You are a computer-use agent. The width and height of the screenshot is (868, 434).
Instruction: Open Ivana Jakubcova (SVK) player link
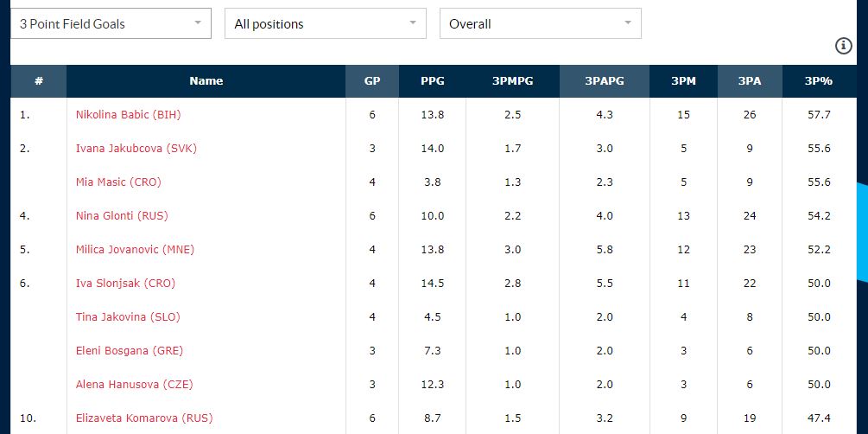136,148
